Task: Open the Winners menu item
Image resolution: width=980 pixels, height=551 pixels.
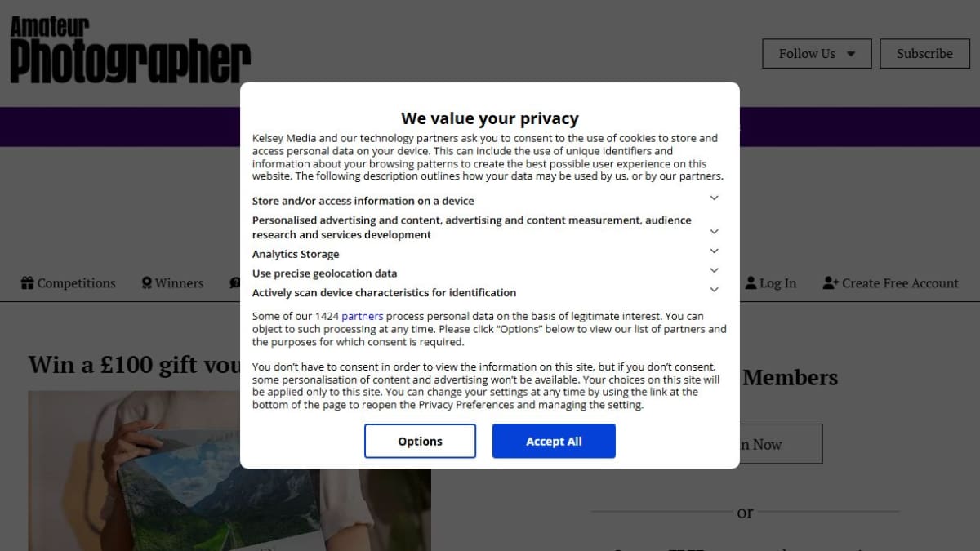Action: [172, 283]
